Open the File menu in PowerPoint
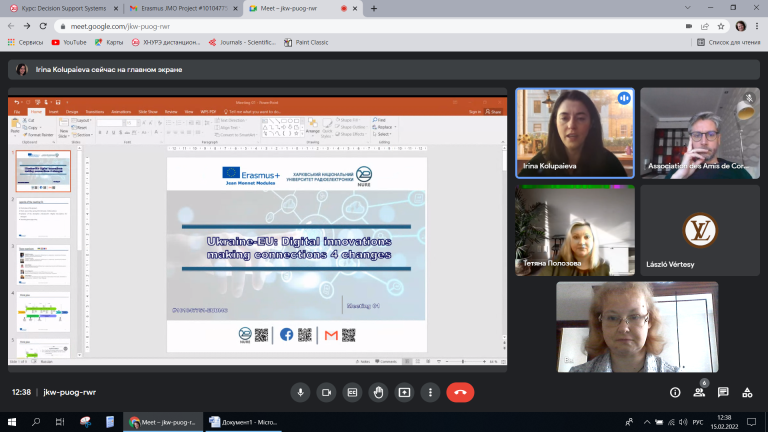 point(17,112)
